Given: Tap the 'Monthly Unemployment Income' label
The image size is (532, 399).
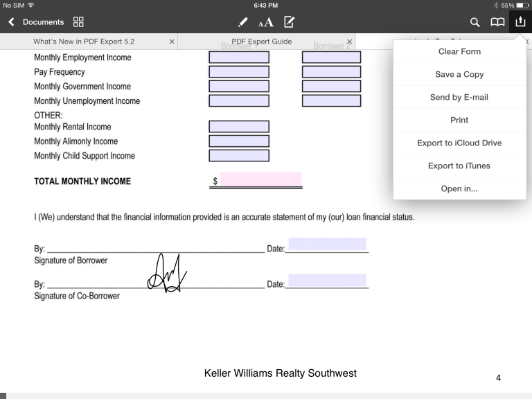Looking at the screenshot, I should pyautogui.click(x=87, y=100).
